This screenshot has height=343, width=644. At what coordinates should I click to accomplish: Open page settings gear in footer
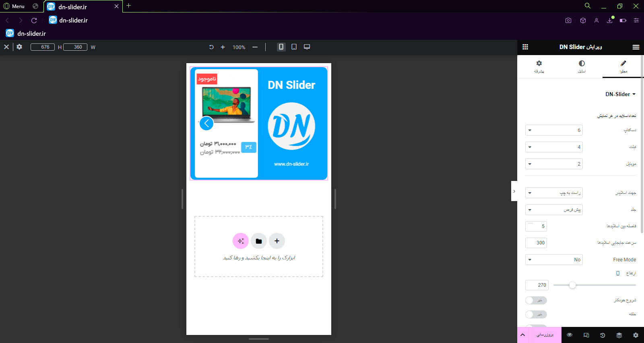tap(636, 335)
